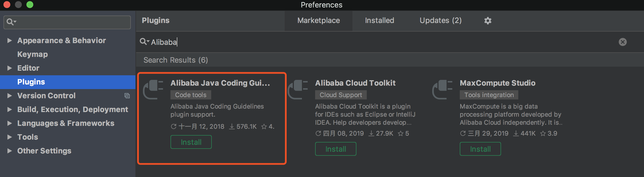Switch to the Installed plugins tab

pyautogui.click(x=379, y=20)
